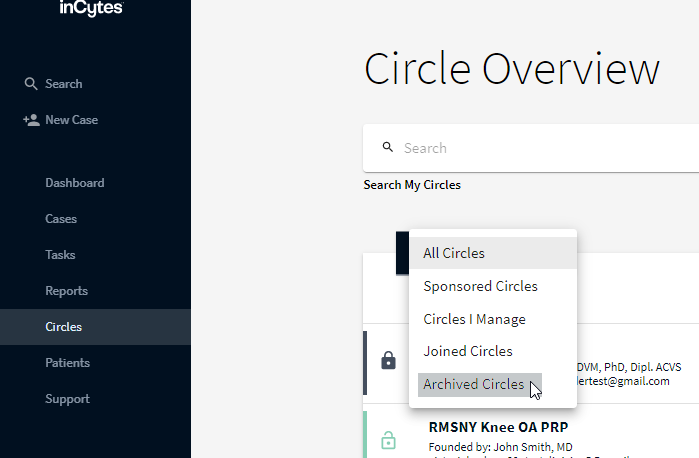The height and width of the screenshot is (458, 699).
Task: Focus the Circle Overview search field
Action: click(x=540, y=148)
